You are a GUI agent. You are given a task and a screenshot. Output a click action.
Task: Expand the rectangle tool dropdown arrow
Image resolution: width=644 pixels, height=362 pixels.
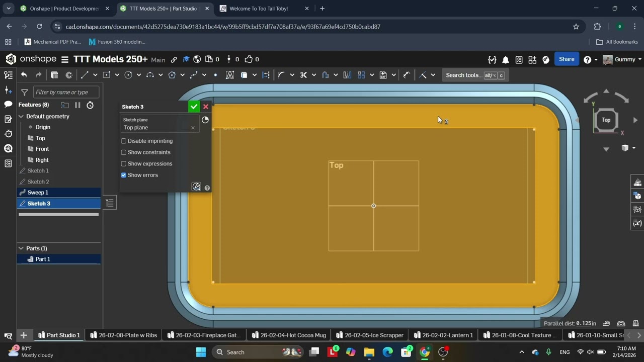coord(117,75)
